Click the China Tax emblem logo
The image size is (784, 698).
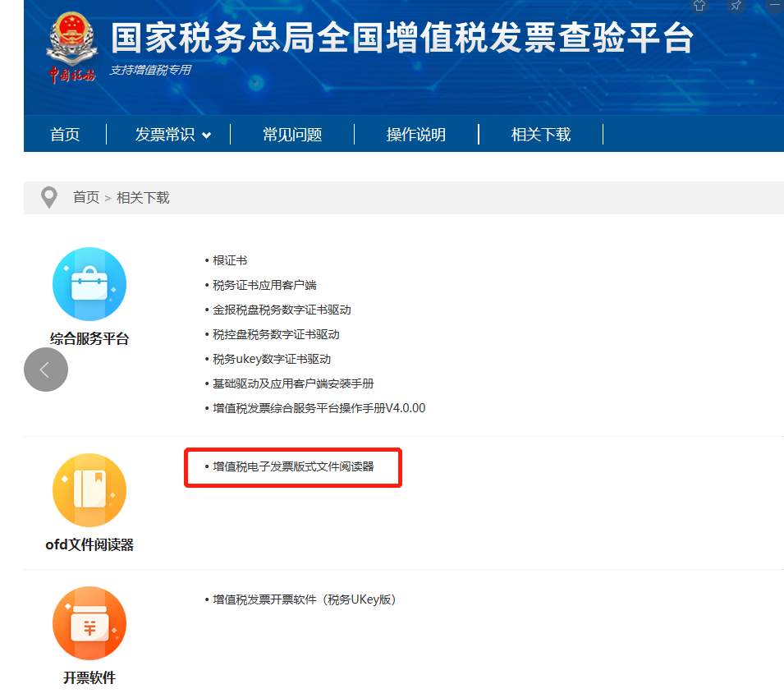pos(72,48)
